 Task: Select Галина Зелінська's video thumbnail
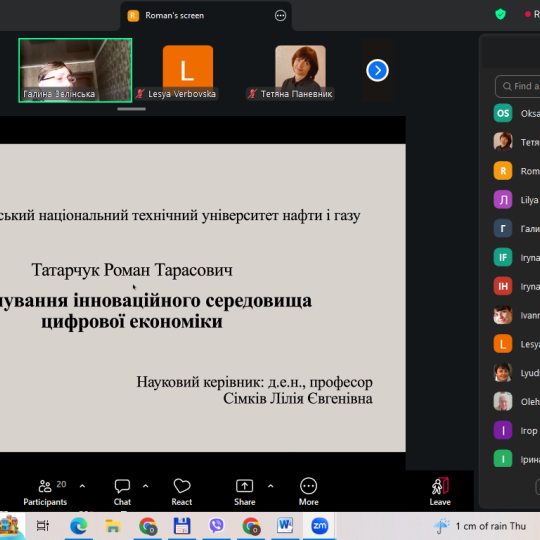pos(75,70)
